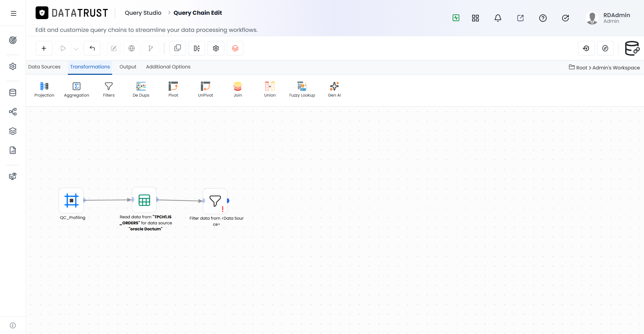The width and height of the screenshot is (644, 334).
Task: Click the undo back arrow button
Action: 92,48
